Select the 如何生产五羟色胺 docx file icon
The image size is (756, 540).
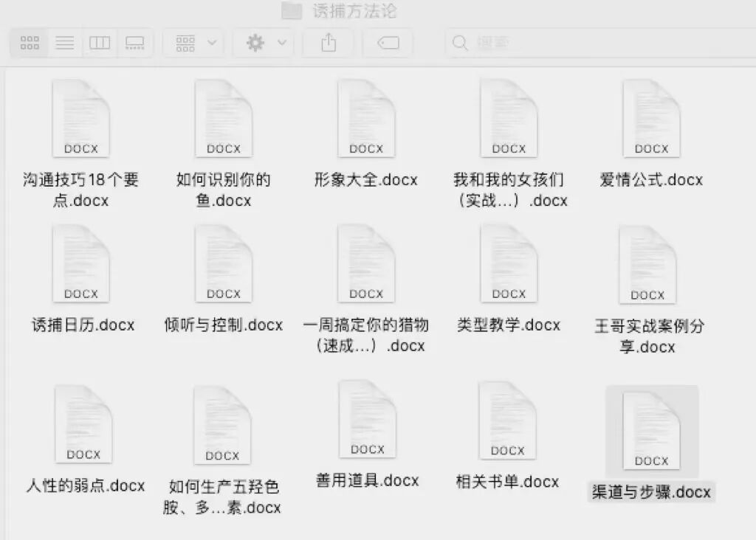pyautogui.click(x=222, y=426)
